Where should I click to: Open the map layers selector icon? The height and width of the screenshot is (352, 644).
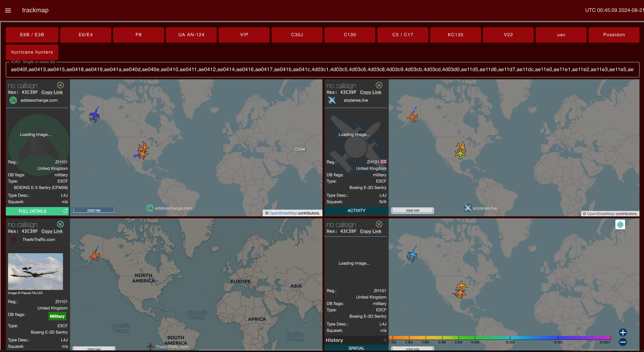tap(620, 224)
